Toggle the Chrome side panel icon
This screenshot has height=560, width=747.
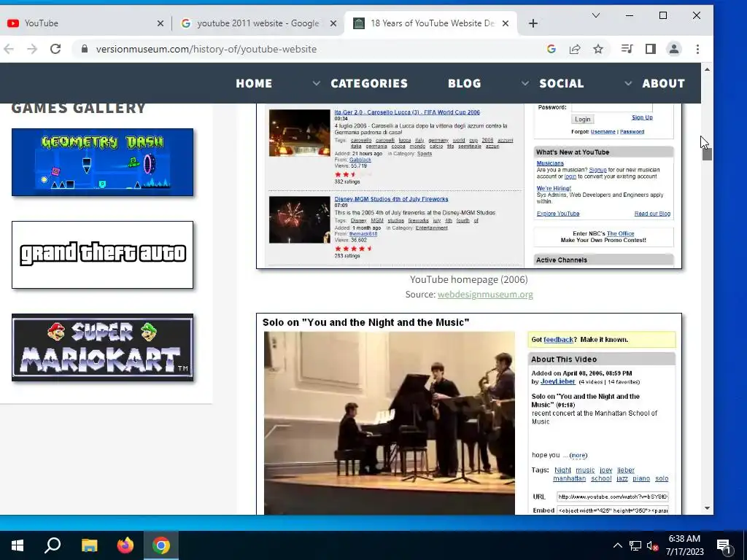650,49
